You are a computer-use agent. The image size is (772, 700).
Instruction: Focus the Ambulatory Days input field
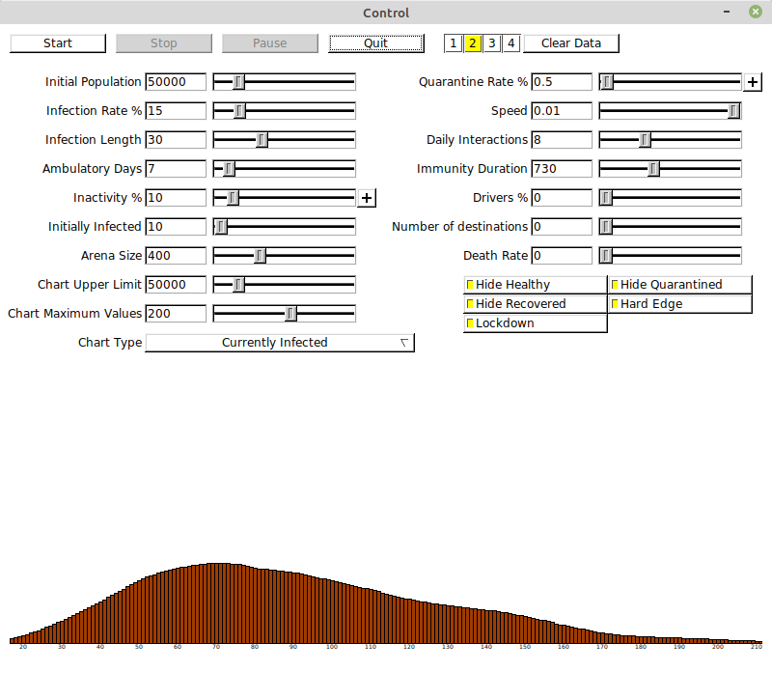(x=176, y=169)
